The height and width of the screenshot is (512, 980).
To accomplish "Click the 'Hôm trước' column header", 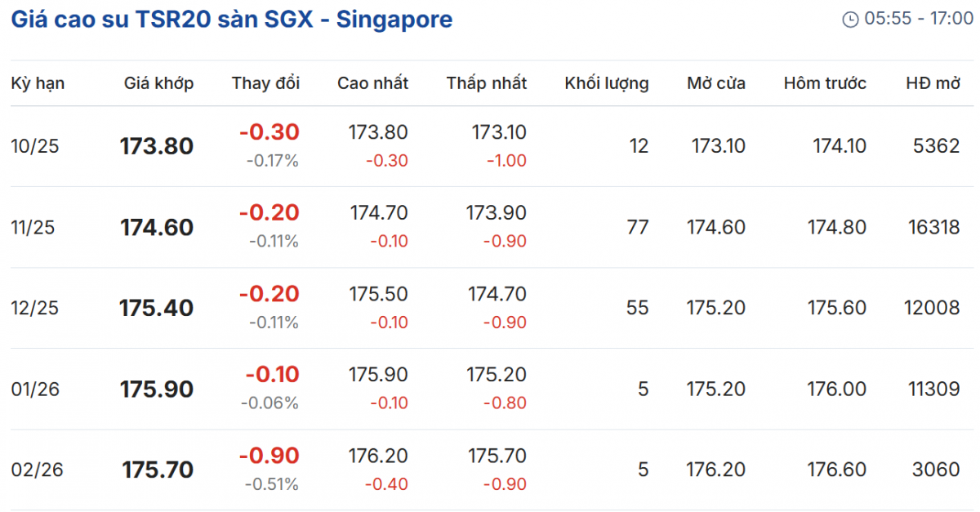I will [x=825, y=82].
